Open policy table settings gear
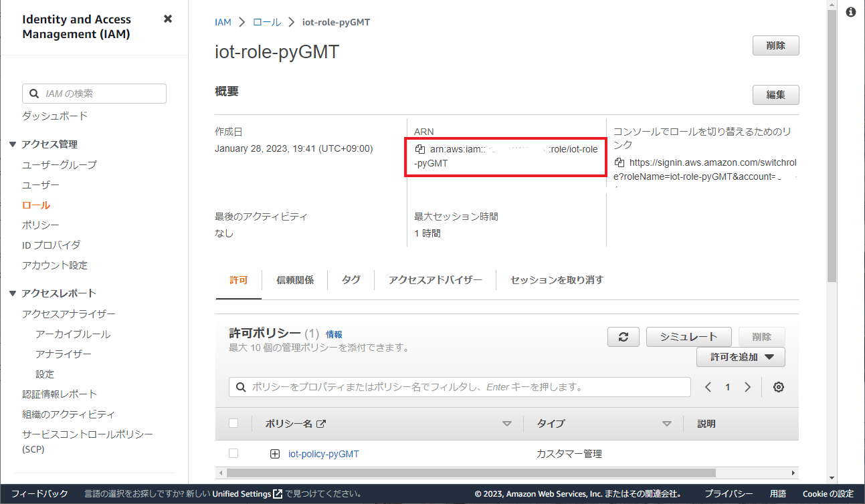The image size is (865, 504). (x=778, y=387)
